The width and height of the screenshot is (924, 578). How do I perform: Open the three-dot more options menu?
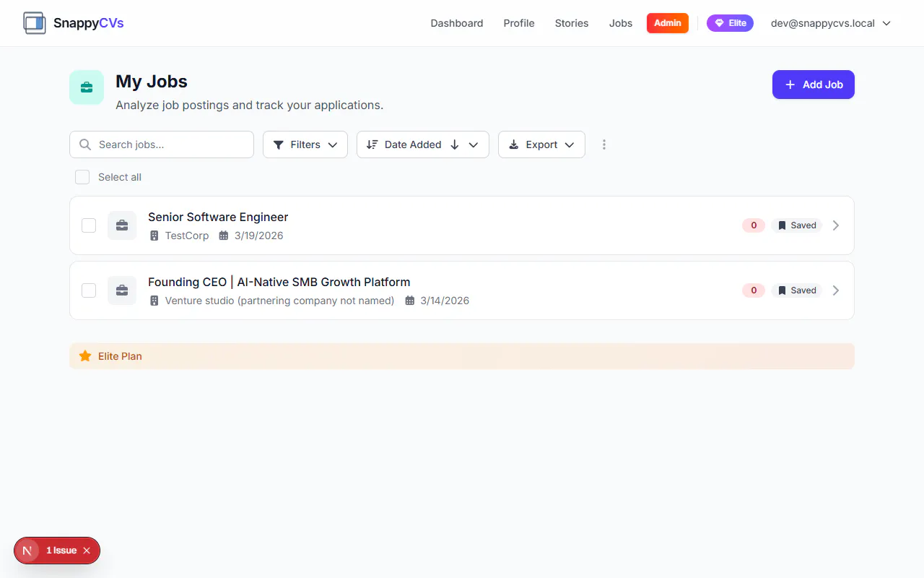pyautogui.click(x=604, y=144)
